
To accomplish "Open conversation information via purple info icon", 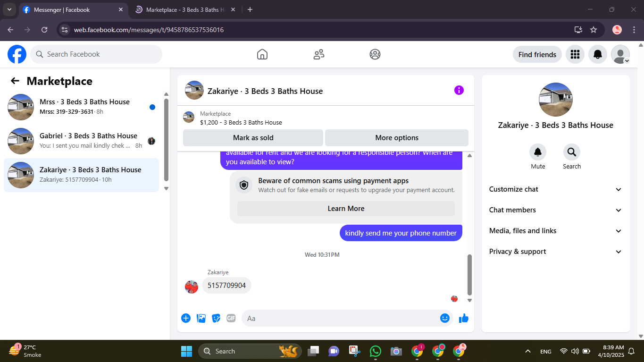I will tap(459, 90).
